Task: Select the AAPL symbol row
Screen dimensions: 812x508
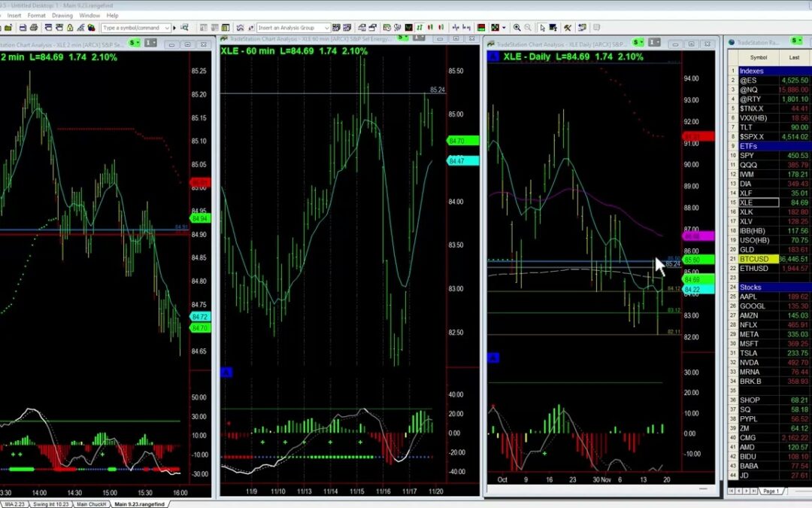Action: point(774,297)
